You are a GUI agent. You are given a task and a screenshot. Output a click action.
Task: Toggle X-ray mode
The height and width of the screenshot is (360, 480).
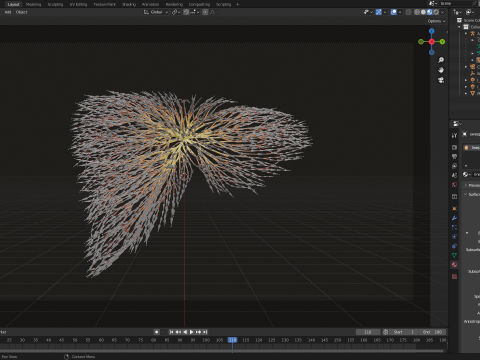408,12
